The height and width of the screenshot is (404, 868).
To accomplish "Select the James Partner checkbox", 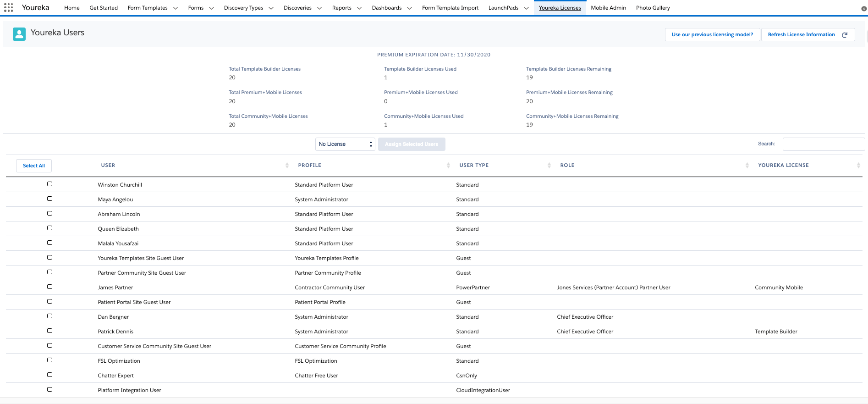I will click(49, 287).
